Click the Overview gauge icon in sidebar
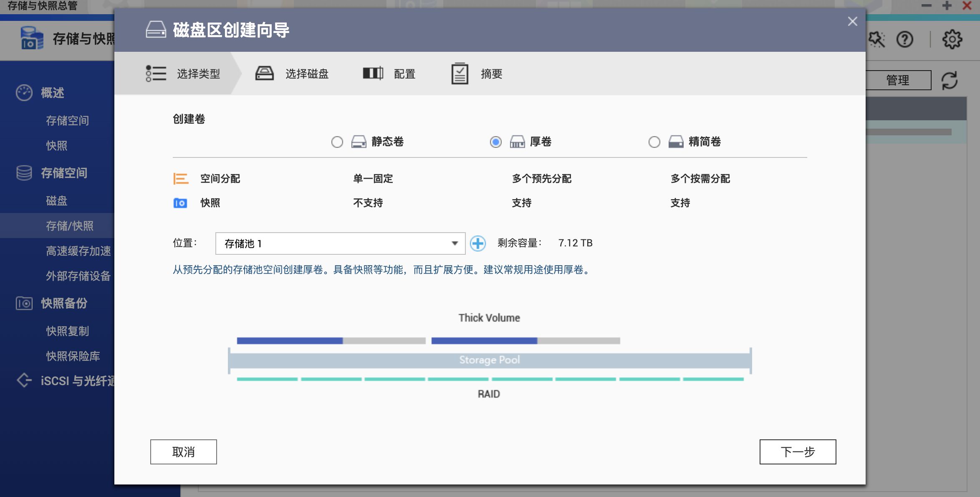Viewport: 980px width, 497px height. (x=24, y=93)
